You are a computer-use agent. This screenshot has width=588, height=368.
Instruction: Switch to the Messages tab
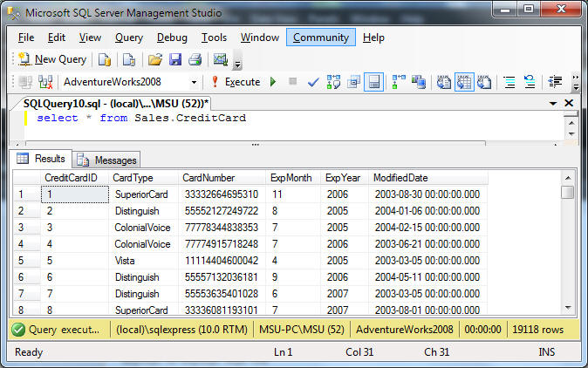coord(106,160)
